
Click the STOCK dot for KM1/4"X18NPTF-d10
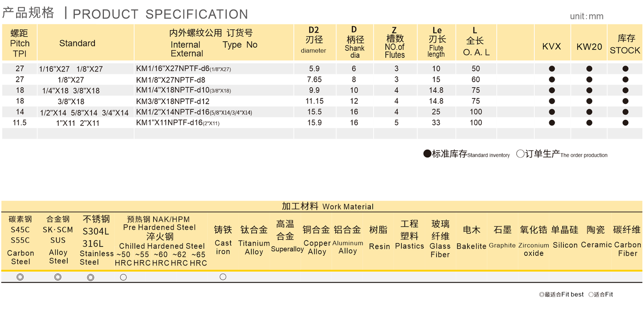tap(625, 90)
